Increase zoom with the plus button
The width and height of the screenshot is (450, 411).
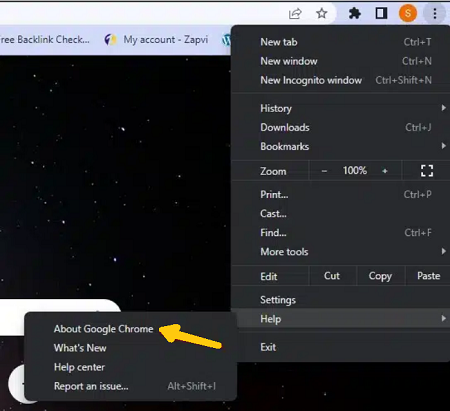[x=385, y=171]
